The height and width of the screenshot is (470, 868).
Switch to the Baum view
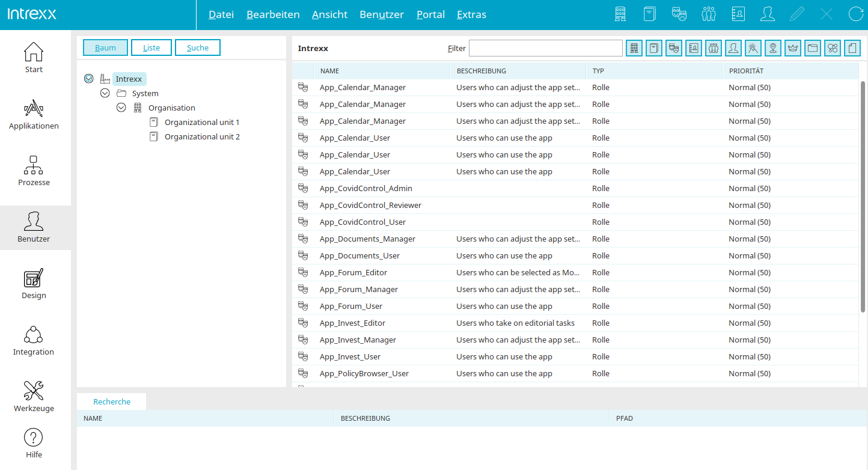(x=105, y=47)
